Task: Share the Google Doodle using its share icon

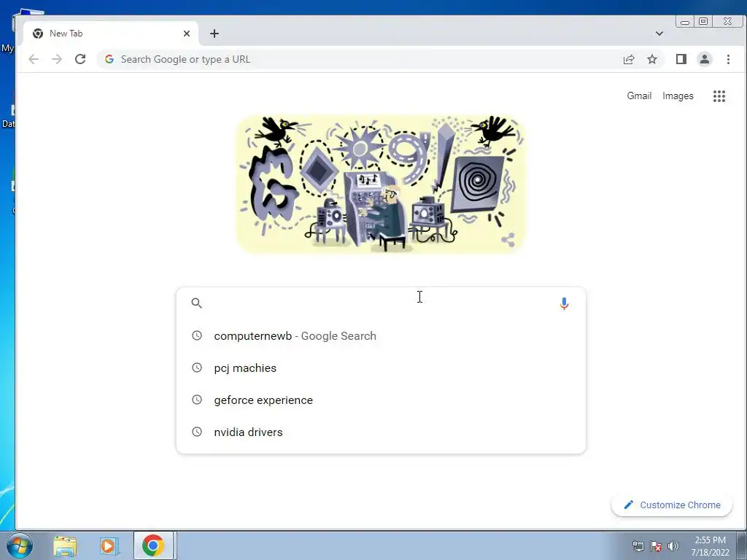Action: pyautogui.click(x=508, y=239)
